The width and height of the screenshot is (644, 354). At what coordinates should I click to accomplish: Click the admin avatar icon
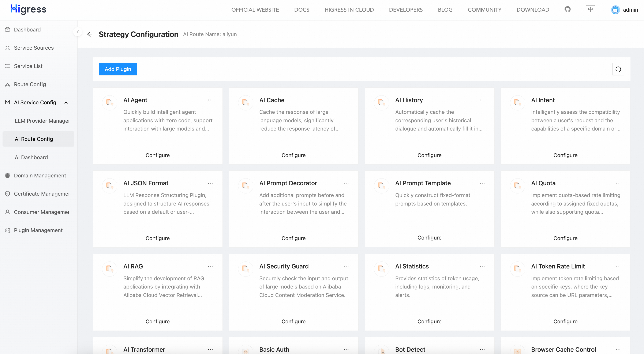coord(615,10)
